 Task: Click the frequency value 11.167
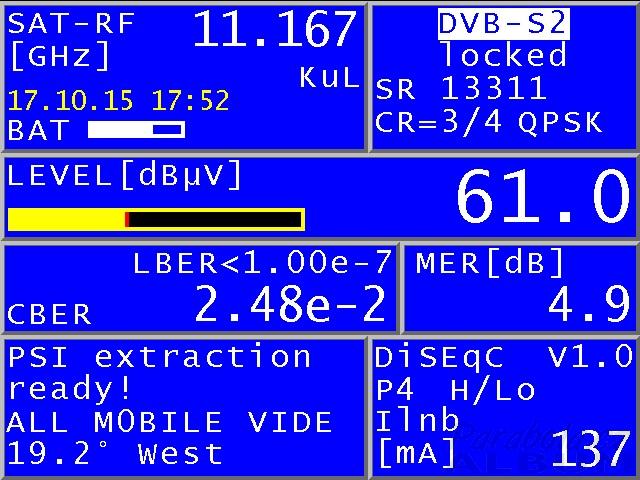click(x=274, y=29)
